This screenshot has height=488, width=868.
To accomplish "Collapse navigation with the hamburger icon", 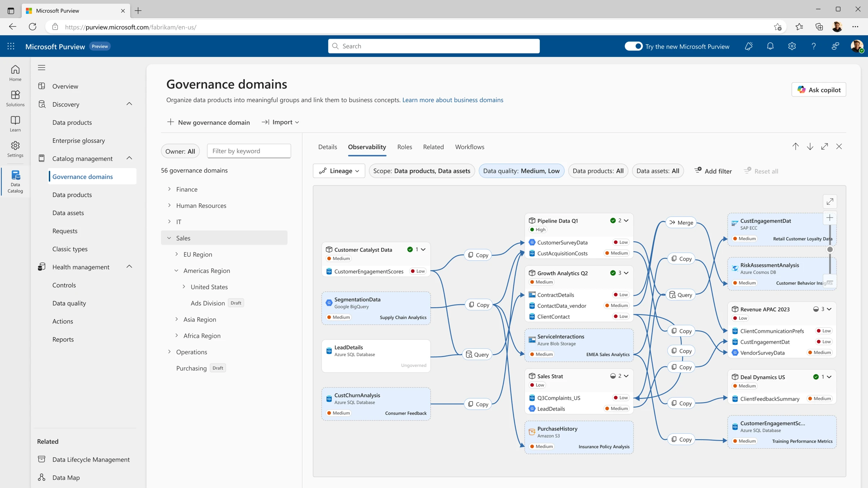I will 42,68.
